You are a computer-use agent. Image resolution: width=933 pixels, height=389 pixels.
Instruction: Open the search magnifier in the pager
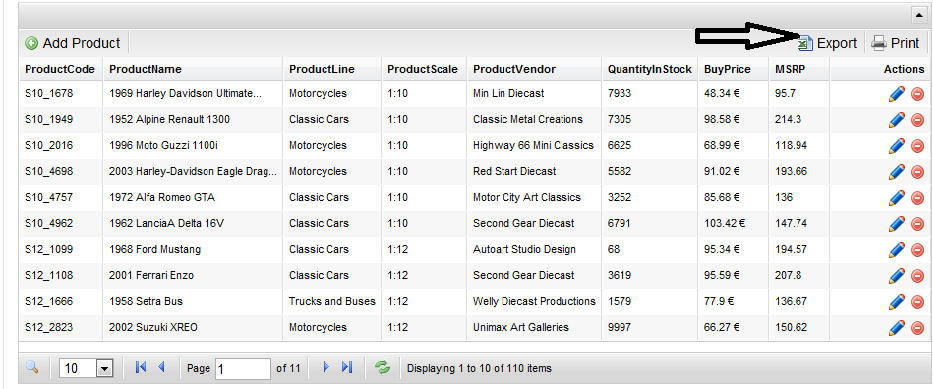click(32, 368)
